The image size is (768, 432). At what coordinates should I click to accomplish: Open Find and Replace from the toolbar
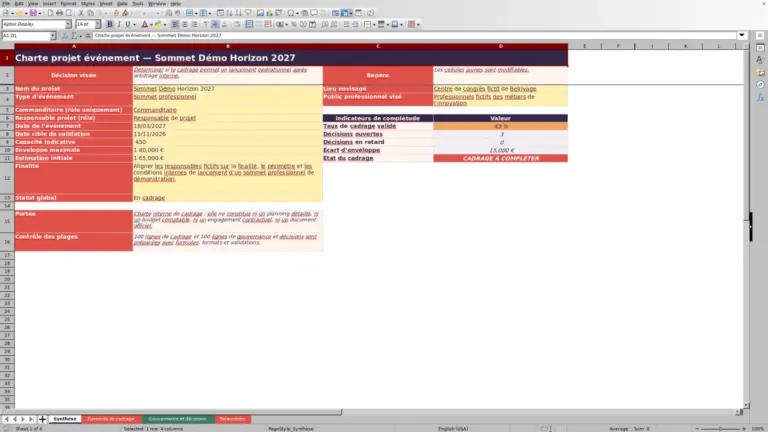168,13
